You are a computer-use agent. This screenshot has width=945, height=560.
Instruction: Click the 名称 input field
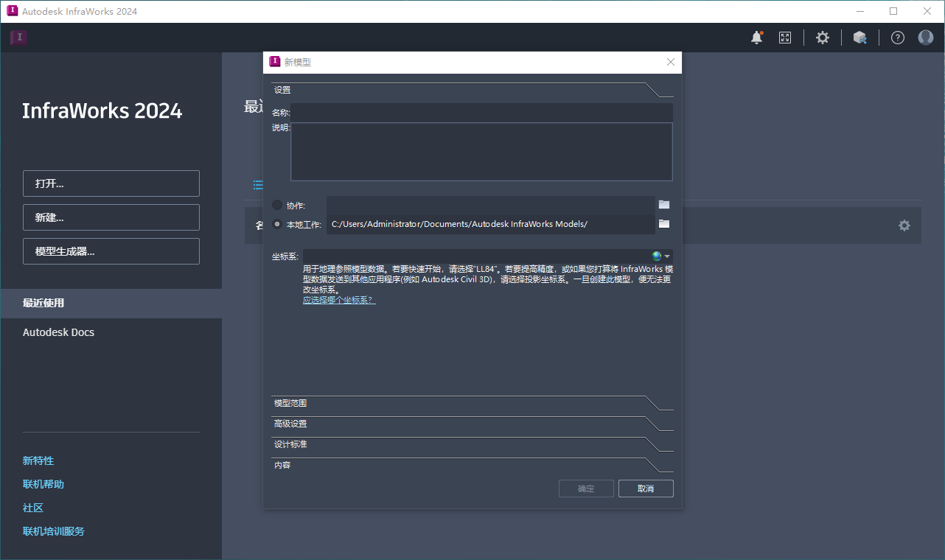[481, 112]
